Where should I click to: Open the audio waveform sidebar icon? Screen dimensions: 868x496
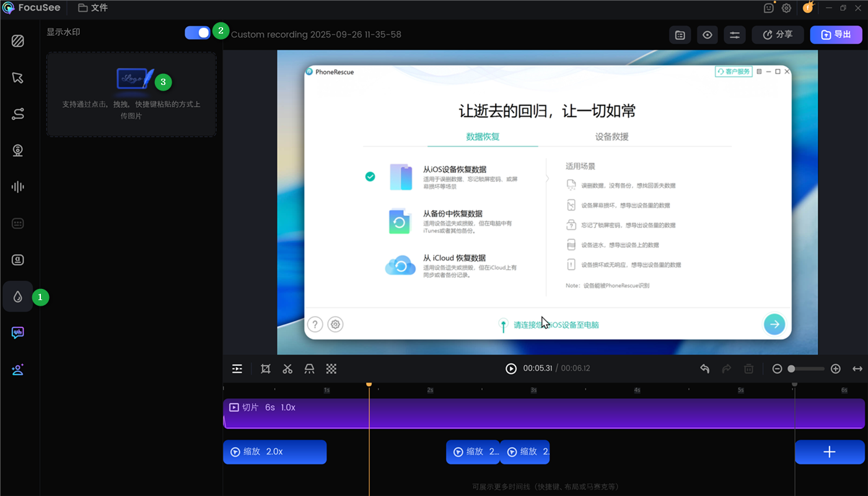click(18, 187)
